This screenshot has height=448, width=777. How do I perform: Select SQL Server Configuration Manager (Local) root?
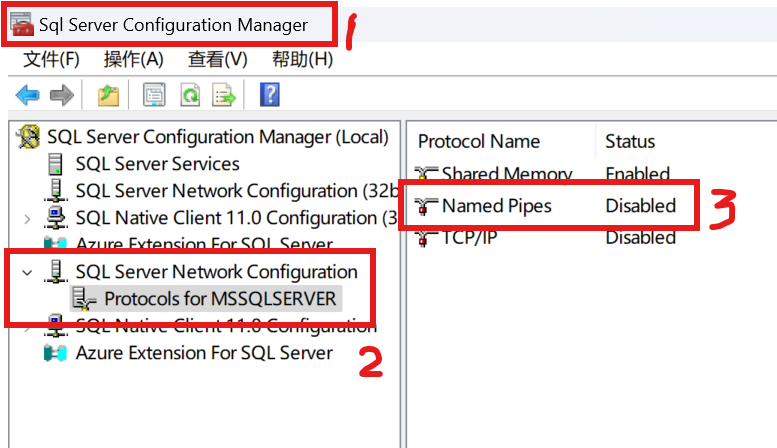(x=218, y=137)
